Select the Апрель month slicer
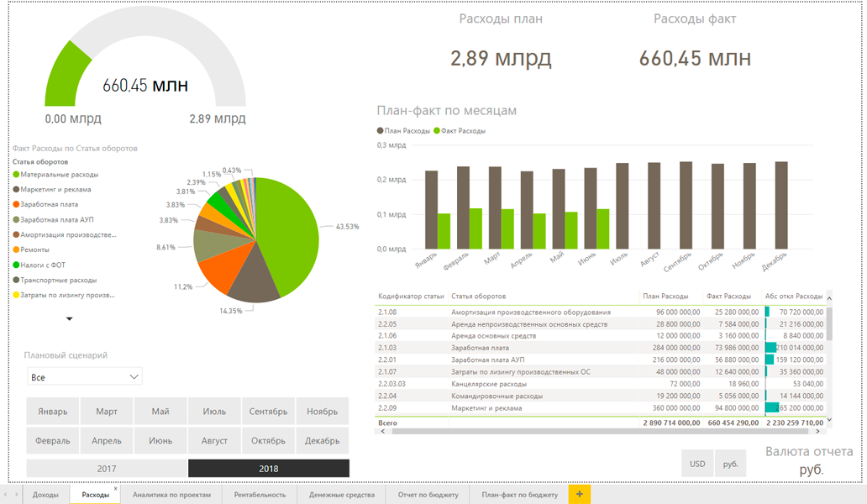Viewport: 867px width, 504px height. 106,440
